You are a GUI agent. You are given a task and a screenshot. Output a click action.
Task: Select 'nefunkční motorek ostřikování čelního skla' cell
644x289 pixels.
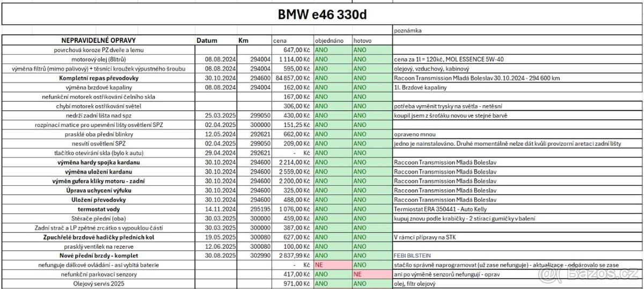pyautogui.click(x=98, y=96)
